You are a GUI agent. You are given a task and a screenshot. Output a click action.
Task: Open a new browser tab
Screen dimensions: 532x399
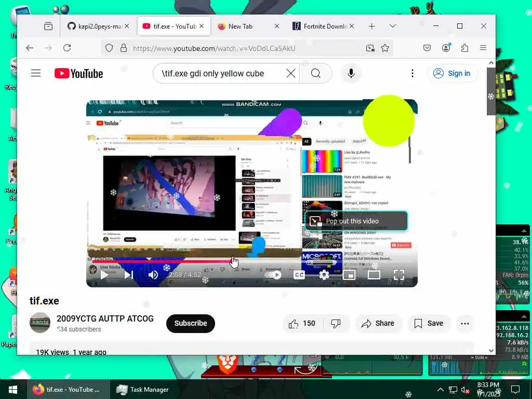(x=372, y=26)
